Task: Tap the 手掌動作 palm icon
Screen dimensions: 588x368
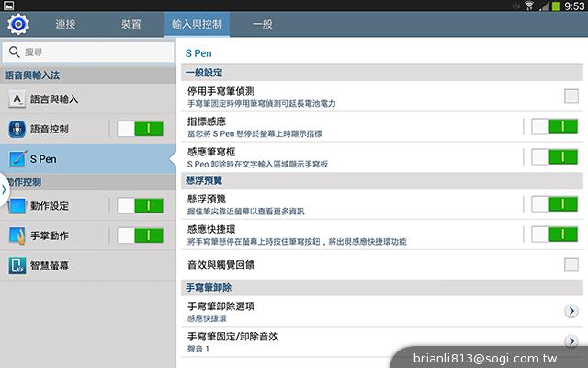Action: 17,236
